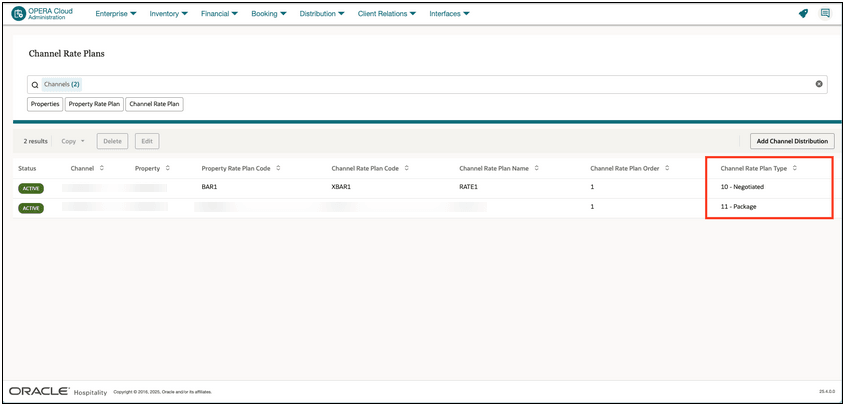This screenshot has height=406, width=845.
Task: Sort by Channel Rate Plan Name arrows
Action: (537, 168)
